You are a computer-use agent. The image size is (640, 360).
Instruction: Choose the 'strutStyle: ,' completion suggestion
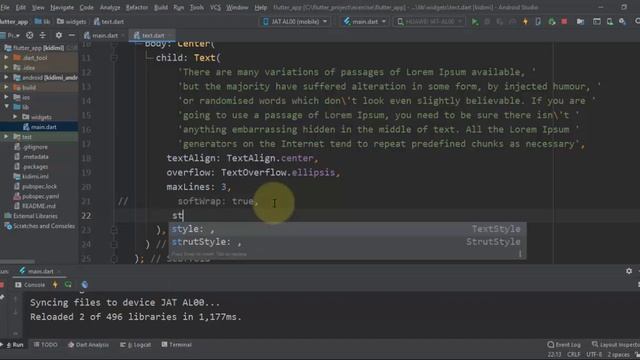[347, 242]
